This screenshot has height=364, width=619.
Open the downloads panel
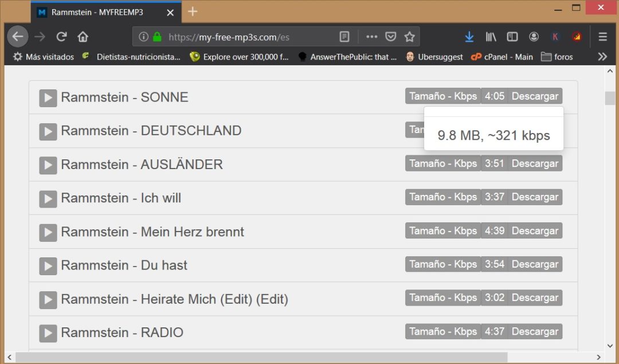pyautogui.click(x=469, y=36)
